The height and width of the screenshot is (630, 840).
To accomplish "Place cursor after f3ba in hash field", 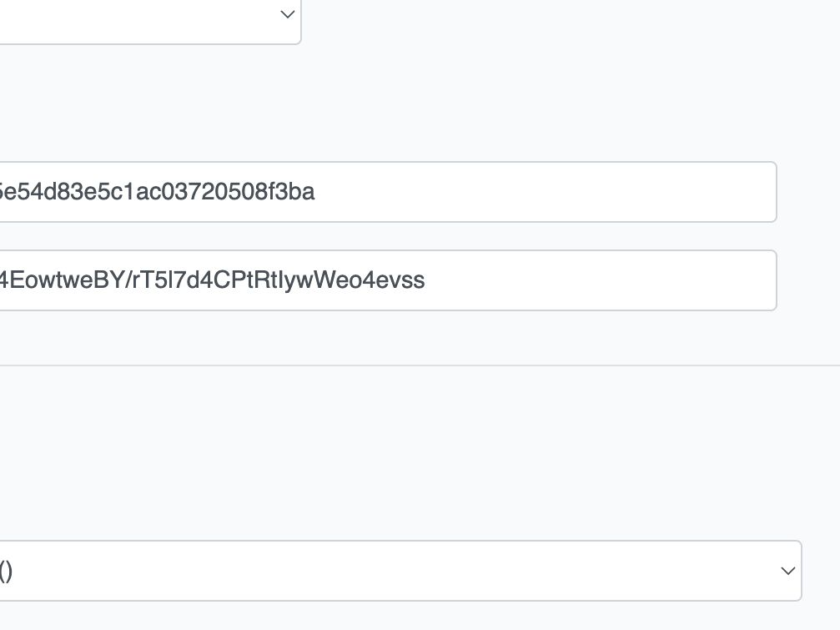I will (315, 192).
